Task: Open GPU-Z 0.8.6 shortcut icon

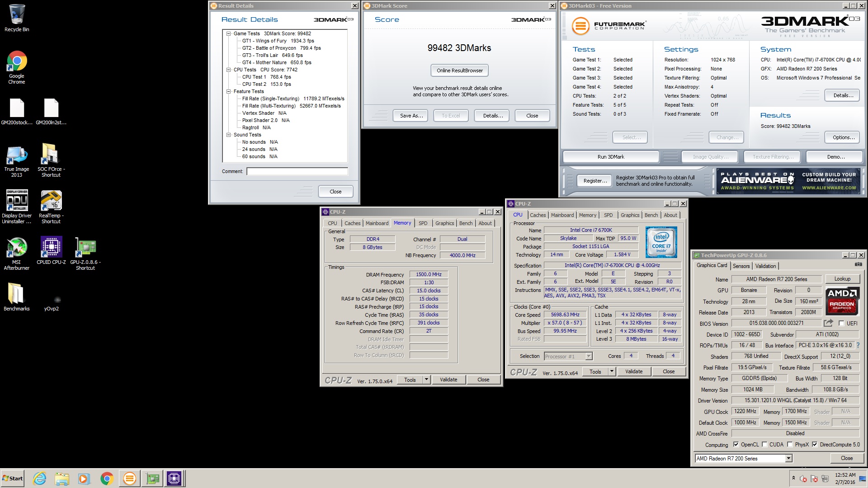Action: point(85,253)
